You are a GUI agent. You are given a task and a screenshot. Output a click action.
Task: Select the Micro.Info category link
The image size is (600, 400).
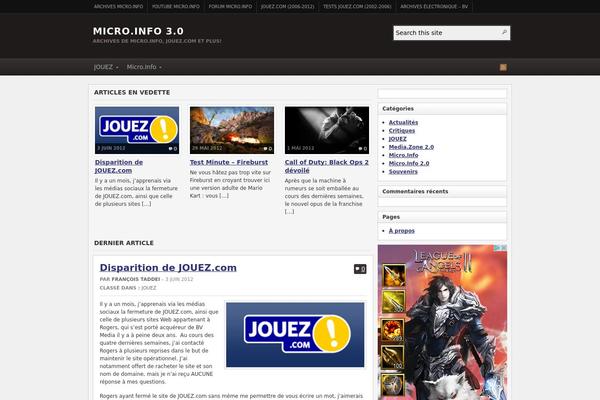pyautogui.click(x=403, y=155)
